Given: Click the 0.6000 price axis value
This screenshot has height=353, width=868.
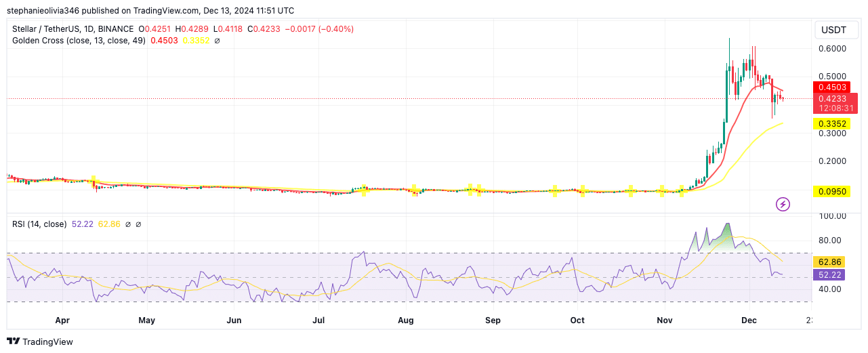Looking at the screenshot, I should [x=831, y=49].
